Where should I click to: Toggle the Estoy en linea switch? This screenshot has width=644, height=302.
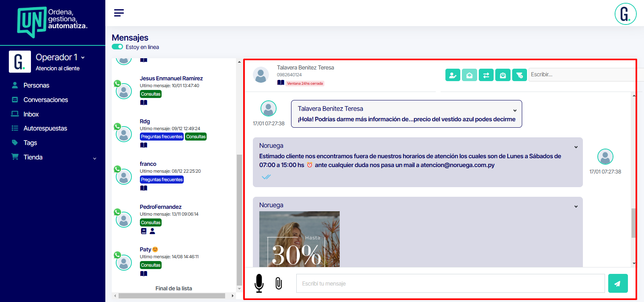pos(117,47)
